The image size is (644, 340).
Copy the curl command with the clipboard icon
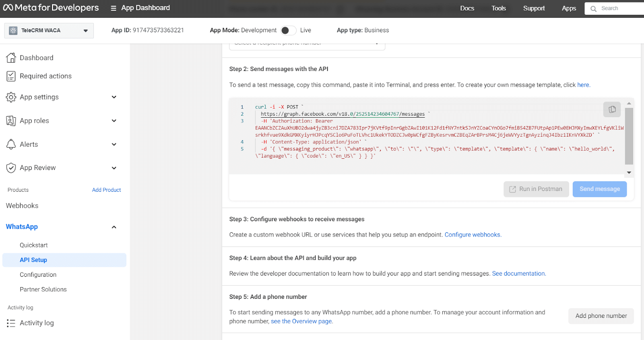point(612,109)
